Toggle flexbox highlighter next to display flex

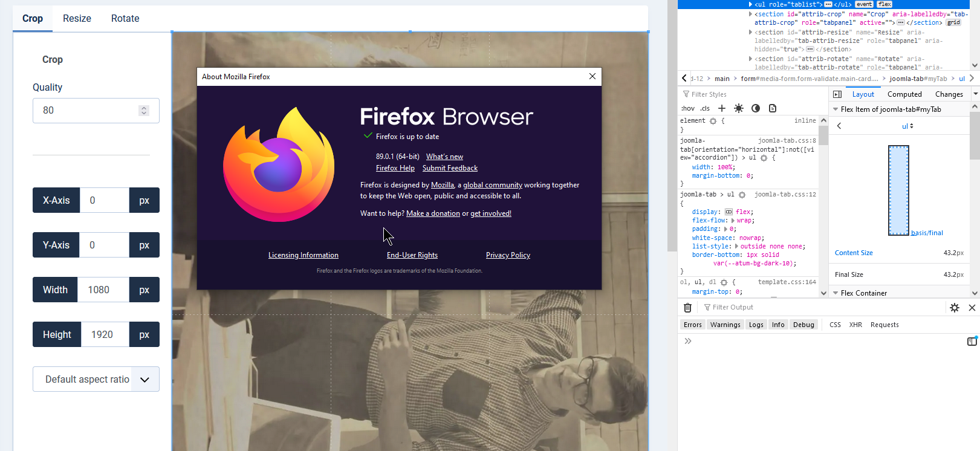click(729, 212)
